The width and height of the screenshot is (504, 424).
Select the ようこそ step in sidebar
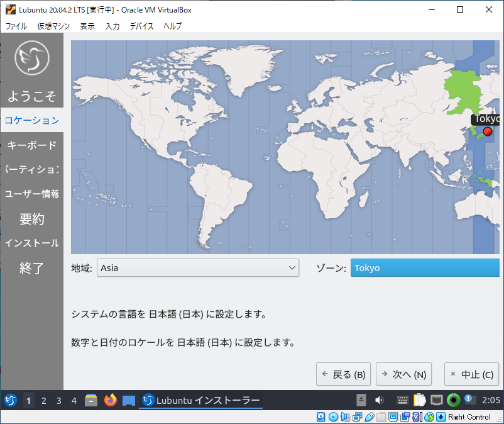32,96
